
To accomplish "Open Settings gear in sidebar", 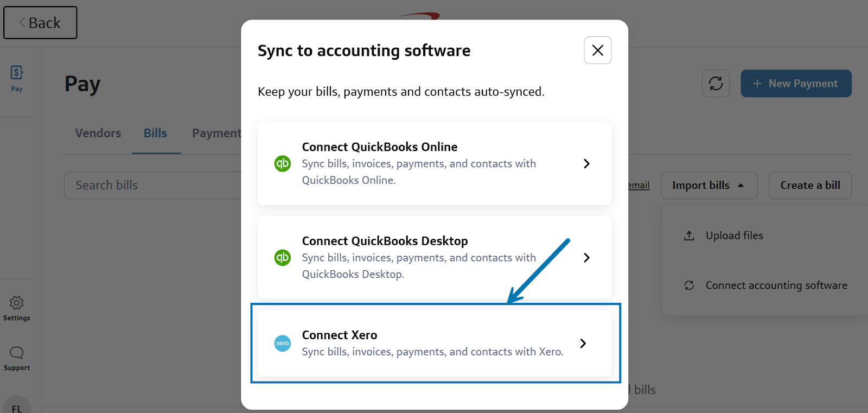I will (17, 303).
